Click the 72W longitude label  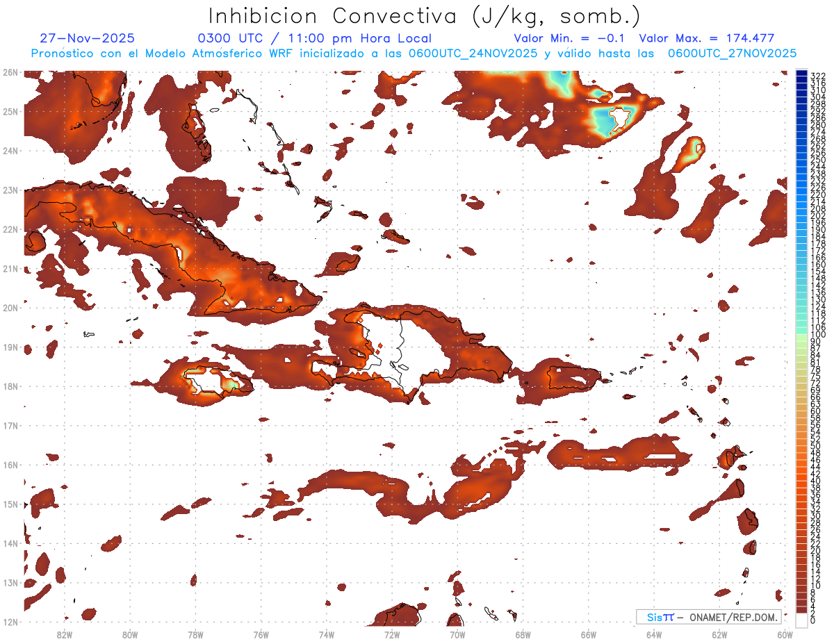[x=392, y=634]
